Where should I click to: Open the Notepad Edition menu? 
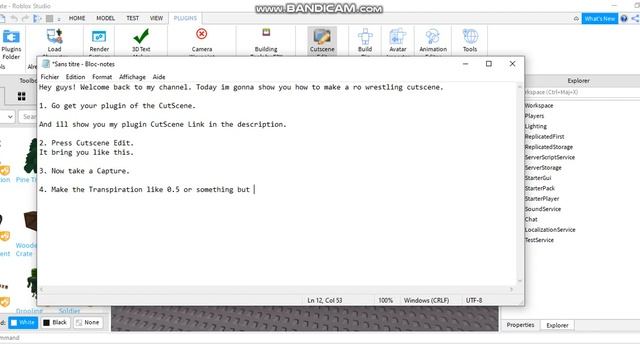tap(76, 77)
